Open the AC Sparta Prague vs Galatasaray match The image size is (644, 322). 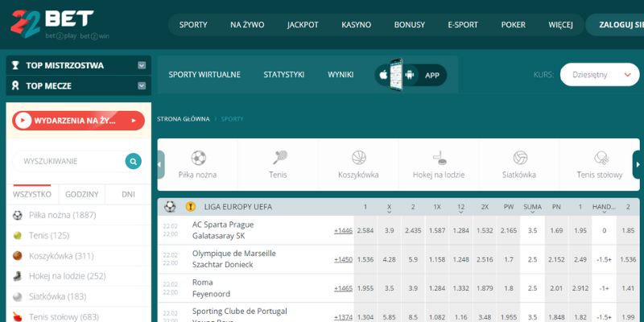tap(223, 230)
